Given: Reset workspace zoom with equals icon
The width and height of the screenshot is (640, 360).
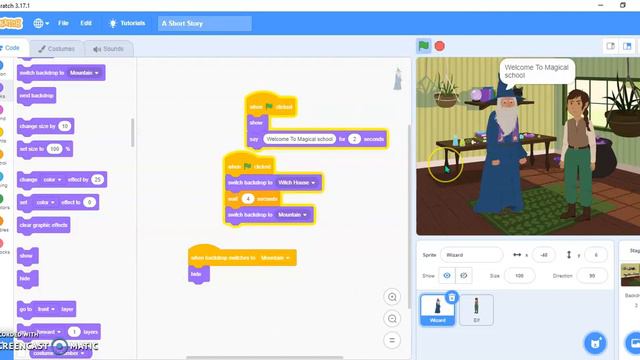Looking at the screenshot, I should [x=392, y=340].
